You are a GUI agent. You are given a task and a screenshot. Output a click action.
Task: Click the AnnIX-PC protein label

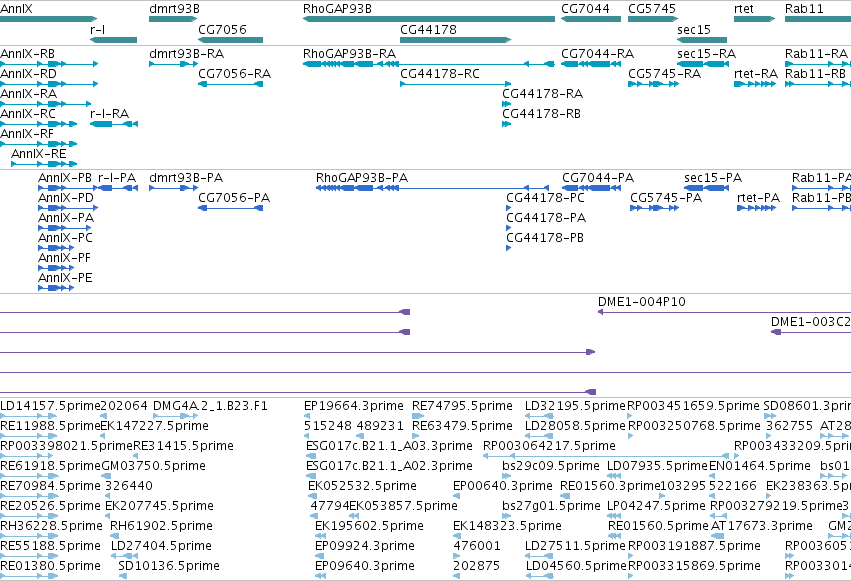click(x=65, y=238)
